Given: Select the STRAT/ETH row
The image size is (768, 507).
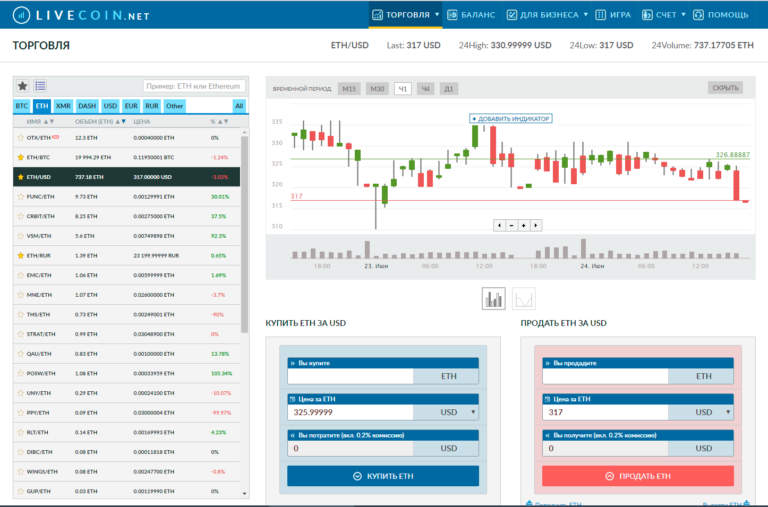Looking at the screenshot, I should click(127, 334).
